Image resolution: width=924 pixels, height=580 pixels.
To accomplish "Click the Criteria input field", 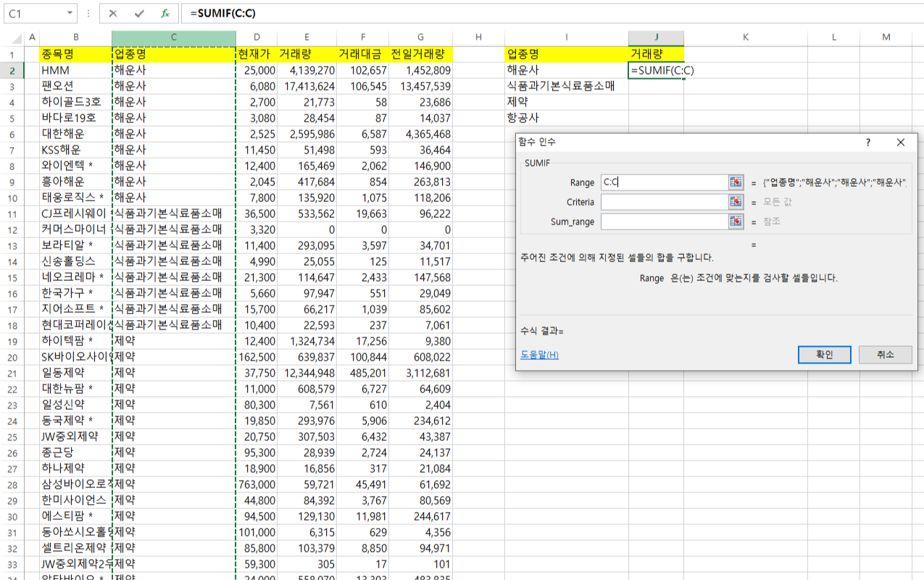I will [x=664, y=202].
